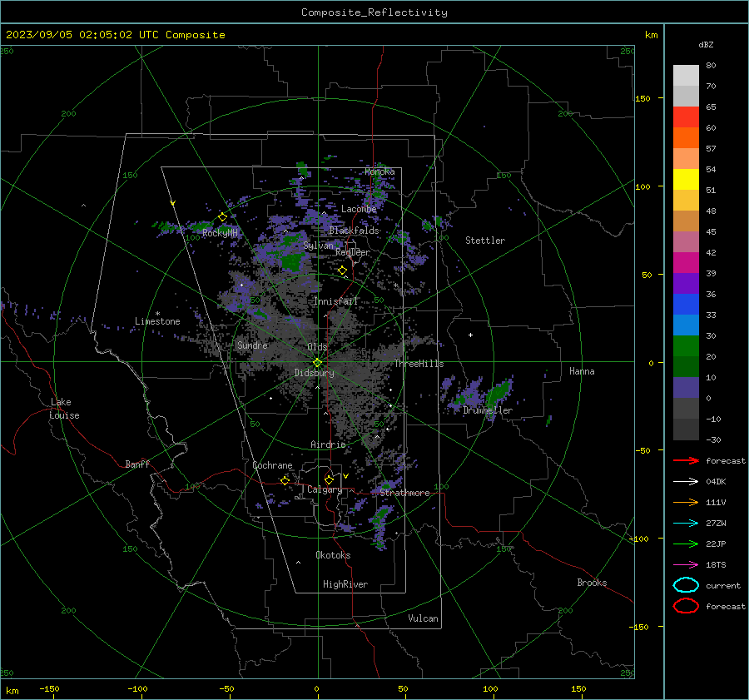Click the Stettler city label
The image size is (749, 700).
[x=485, y=241]
